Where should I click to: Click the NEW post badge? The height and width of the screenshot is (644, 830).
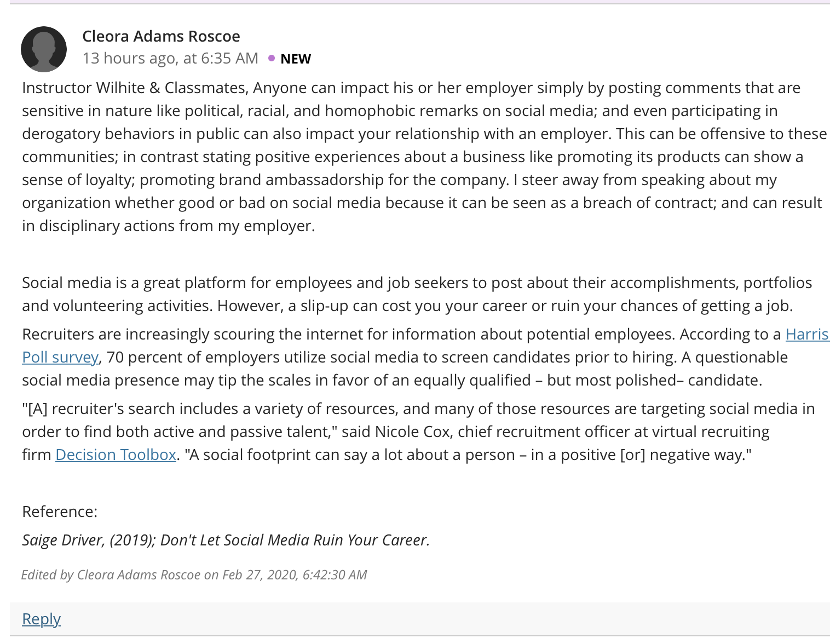tap(296, 59)
